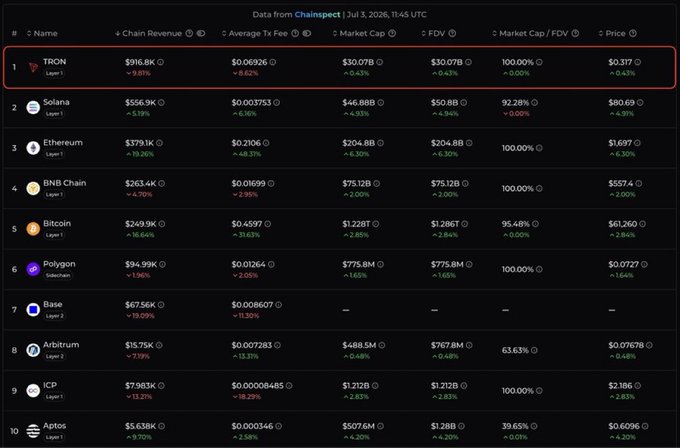Sort by Market Cap / FDV column
The width and height of the screenshot is (680, 448).
tap(530, 33)
